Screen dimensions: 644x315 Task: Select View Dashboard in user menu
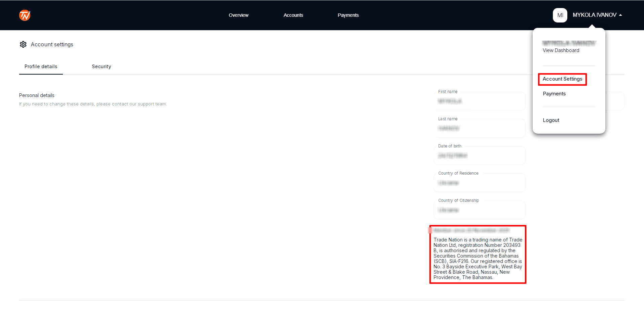click(561, 50)
